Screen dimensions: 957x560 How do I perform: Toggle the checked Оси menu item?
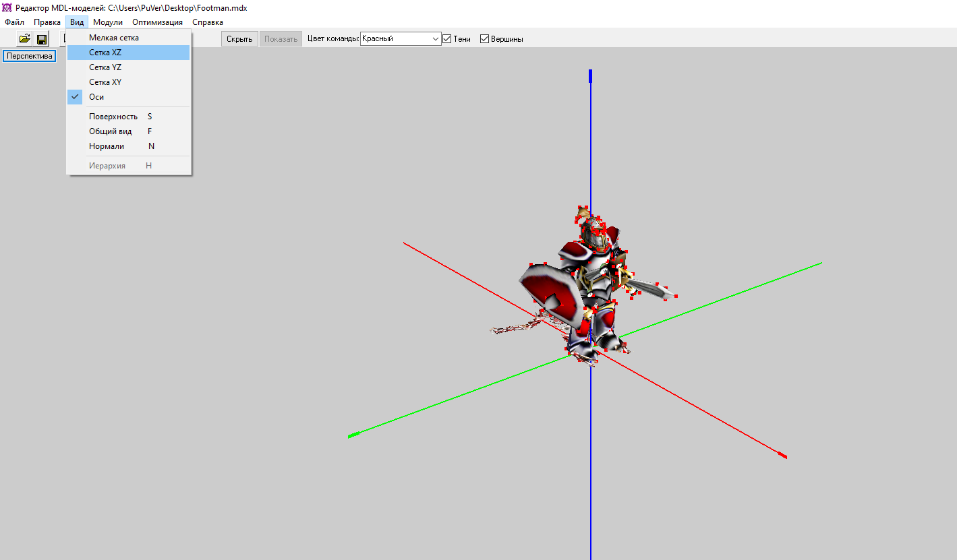[x=128, y=97]
